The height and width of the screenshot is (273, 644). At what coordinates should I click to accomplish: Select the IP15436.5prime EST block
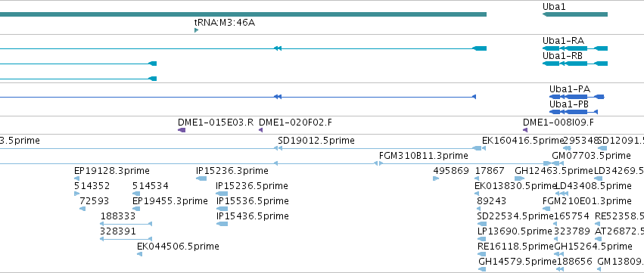222,224
